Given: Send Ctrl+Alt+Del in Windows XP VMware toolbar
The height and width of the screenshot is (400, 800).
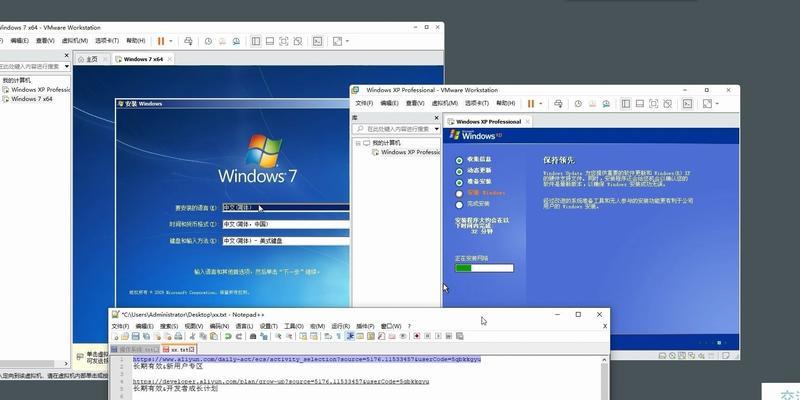Looking at the screenshot, I should pyautogui.click(x=558, y=104).
